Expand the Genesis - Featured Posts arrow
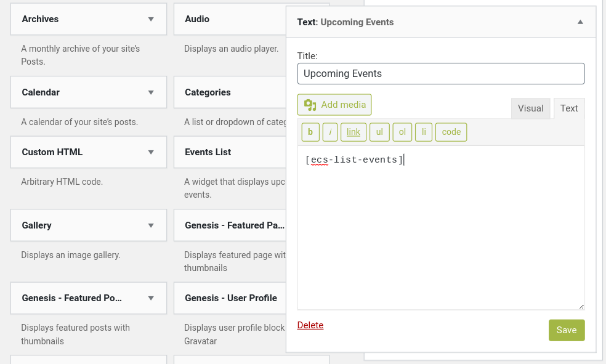 151,298
